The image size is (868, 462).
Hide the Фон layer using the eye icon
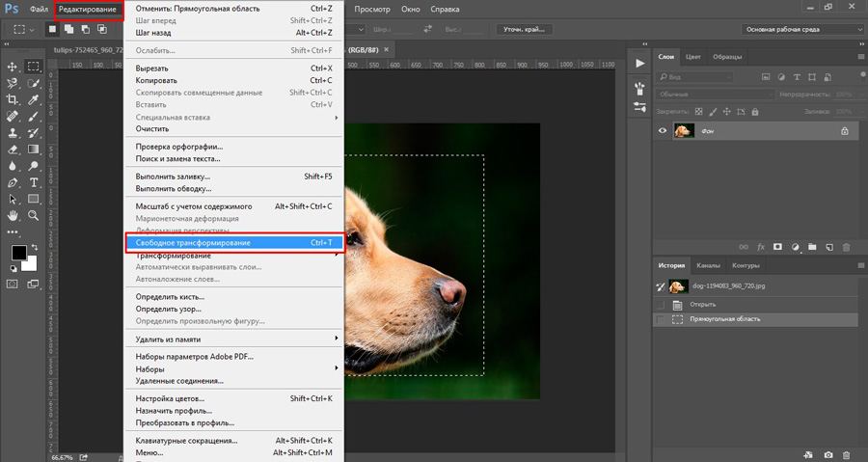point(663,131)
